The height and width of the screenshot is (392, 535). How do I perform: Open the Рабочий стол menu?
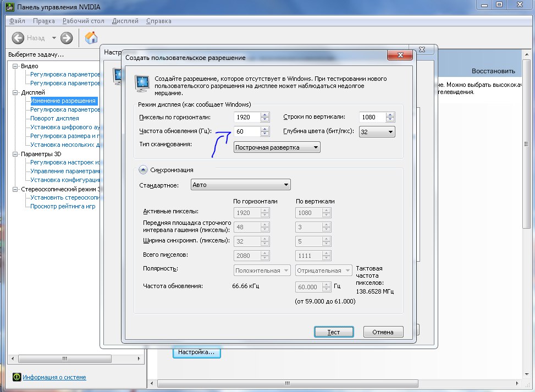pos(83,21)
